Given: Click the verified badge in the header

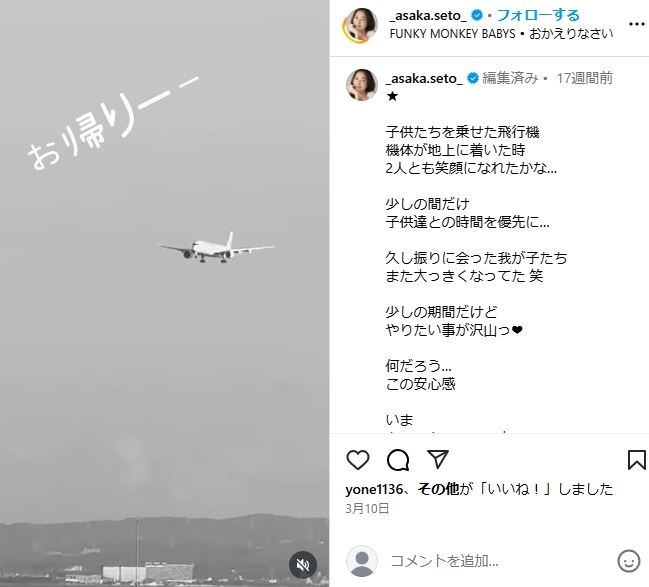Looking at the screenshot, I should click(477, 15).
